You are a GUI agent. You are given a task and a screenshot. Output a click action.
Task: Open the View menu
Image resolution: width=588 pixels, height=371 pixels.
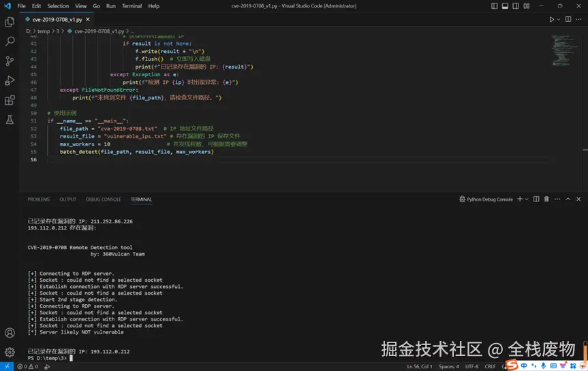[x=80, y=6]
